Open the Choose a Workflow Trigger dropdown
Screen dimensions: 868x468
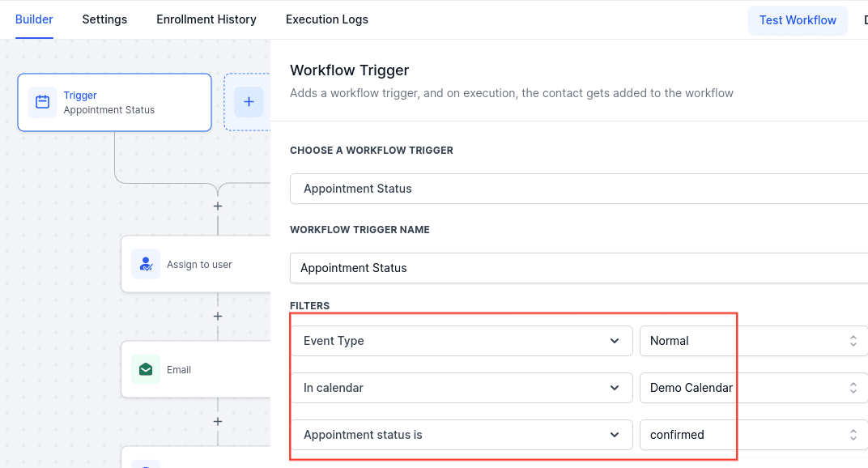click(579, 189)
